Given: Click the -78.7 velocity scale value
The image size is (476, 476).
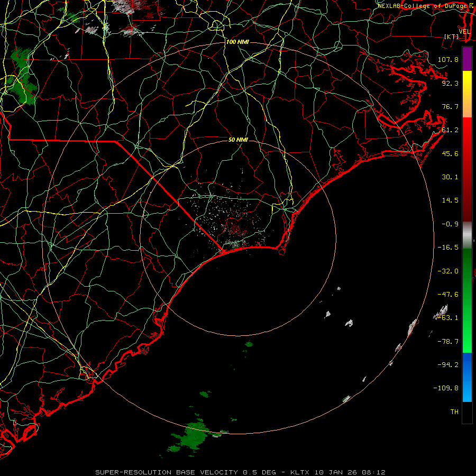Looking at the screenshot, I should pos(448,342).
